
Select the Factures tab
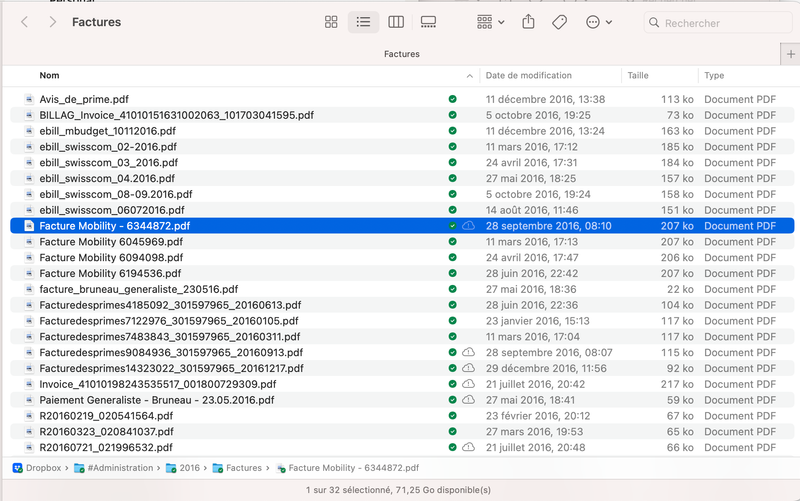pyautogui.click(x=402, y=54)
